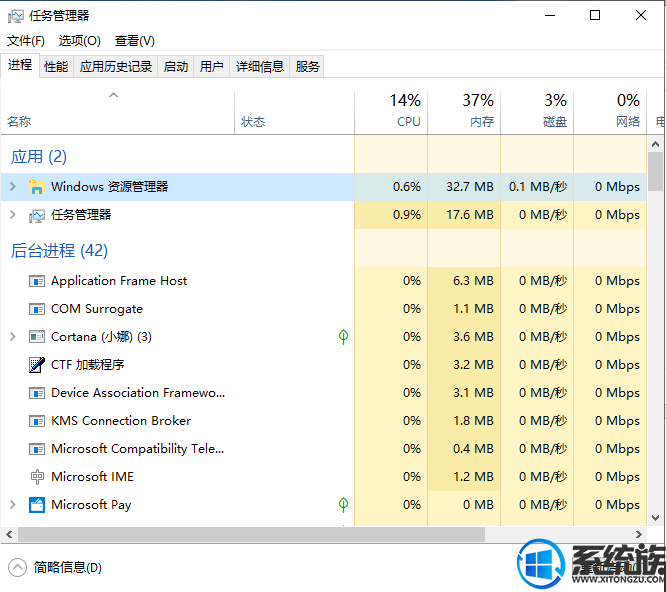Click the 17.6 MB memory value
666x592 pixels.
pos(469,215)
